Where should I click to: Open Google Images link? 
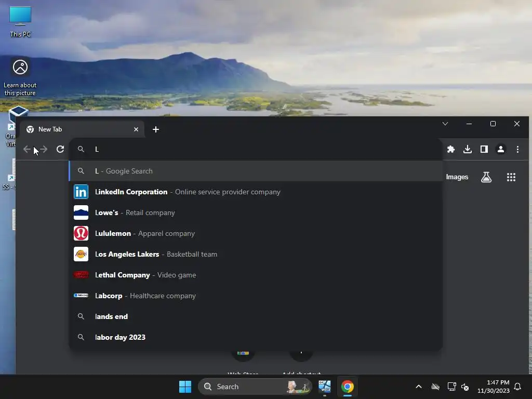(457, 177)
